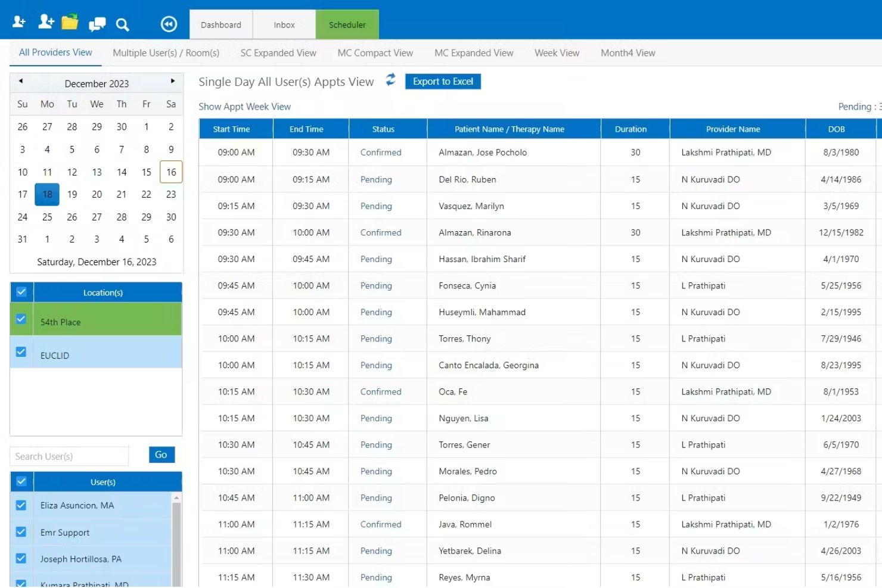Select December 25 in the calendar
882x588 pixels.
[x=47, y=217]
